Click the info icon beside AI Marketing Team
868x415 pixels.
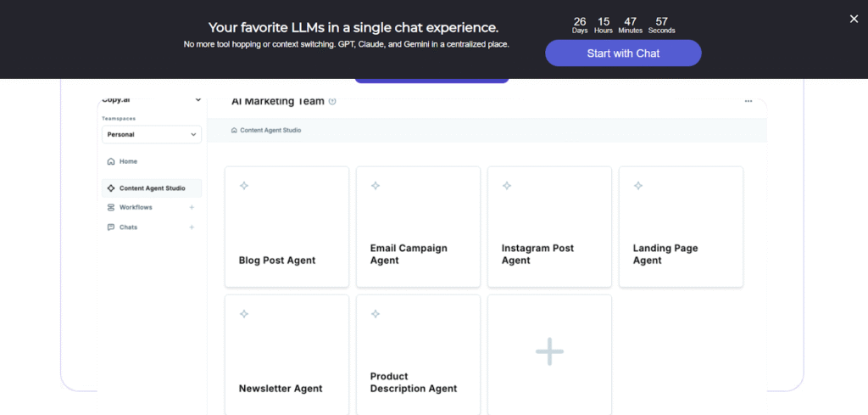point(332,101)
